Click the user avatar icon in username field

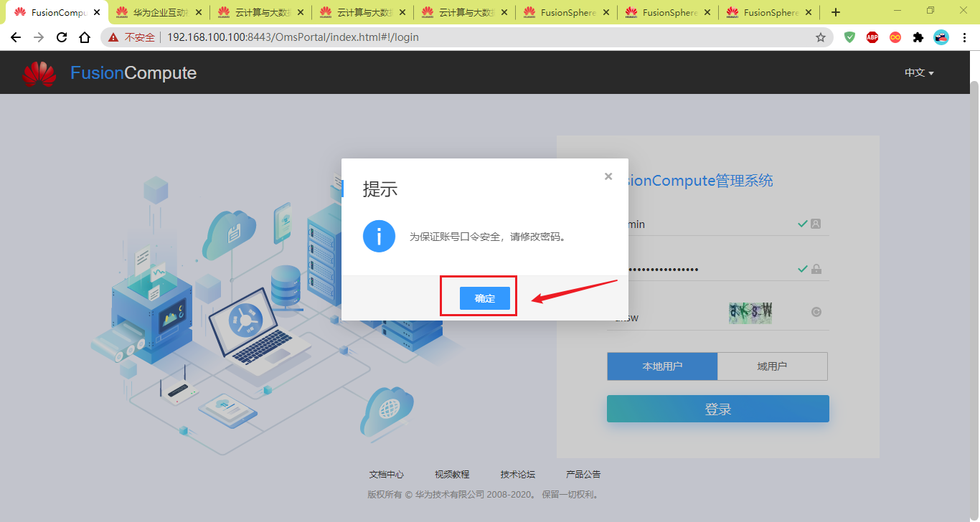[x=816, y=224]
